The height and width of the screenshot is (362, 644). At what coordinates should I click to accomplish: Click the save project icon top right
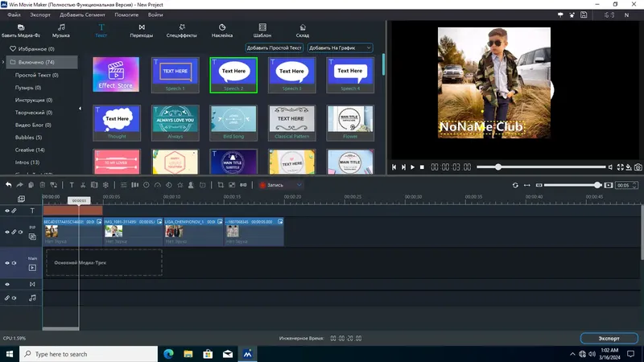(584, 14)
